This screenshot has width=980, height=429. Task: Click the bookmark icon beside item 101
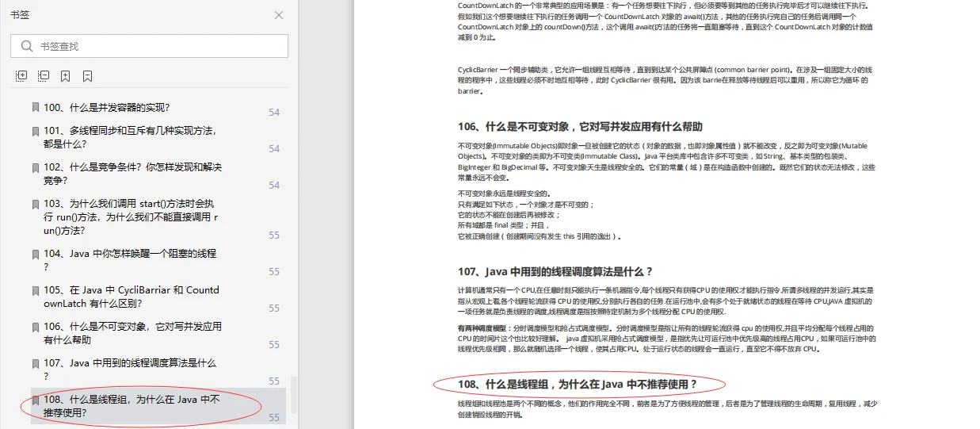tap(35, 131)
